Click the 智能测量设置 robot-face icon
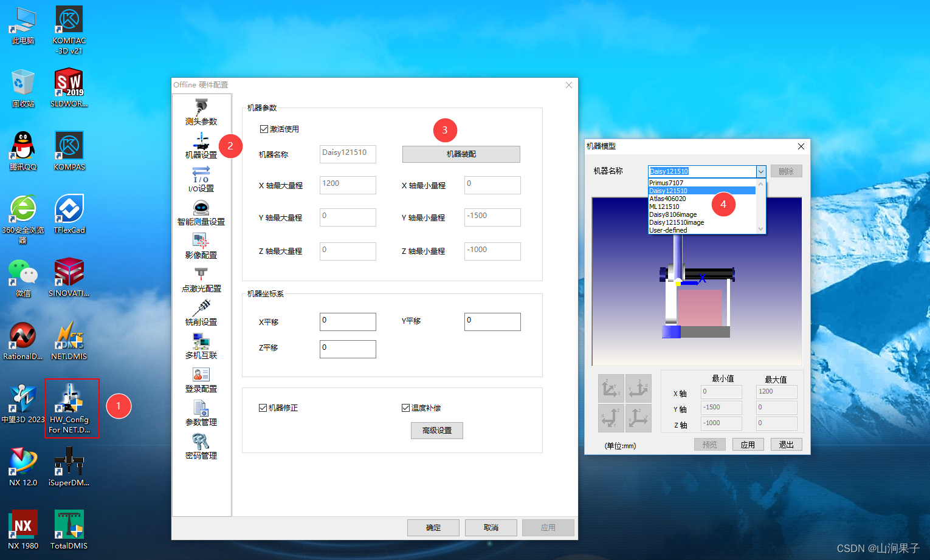The height and width of the screenshot is (560, 930). click(201, 213)
